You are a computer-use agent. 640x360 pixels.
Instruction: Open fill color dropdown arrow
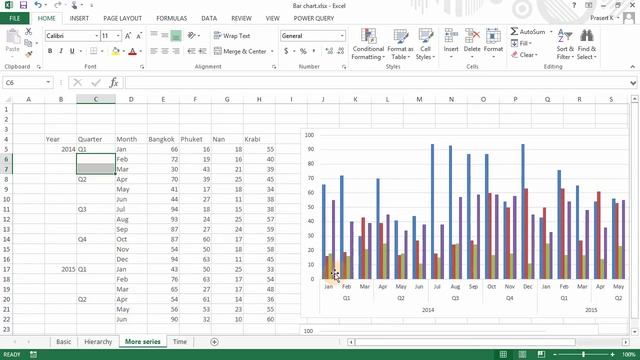pyautogui.click(x=124, y=51)
